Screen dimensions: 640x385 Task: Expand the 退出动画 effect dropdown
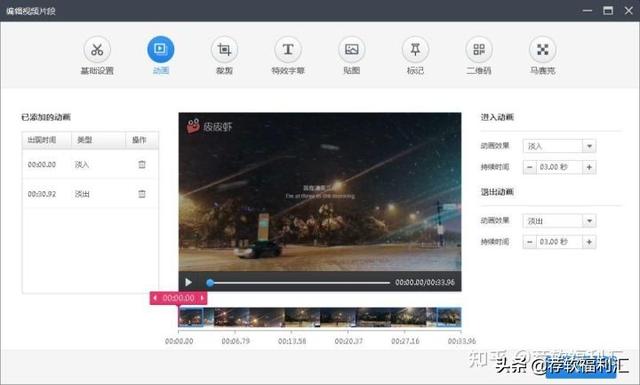[x=589, y=221]
